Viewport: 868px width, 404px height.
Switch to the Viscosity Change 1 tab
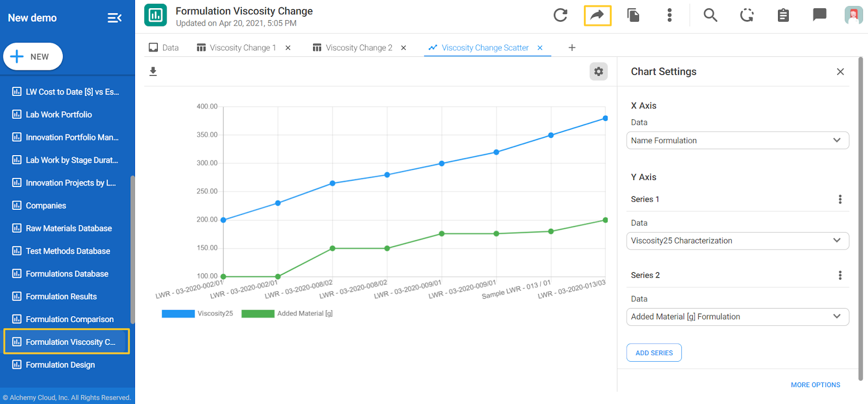[x=237, y=48]
